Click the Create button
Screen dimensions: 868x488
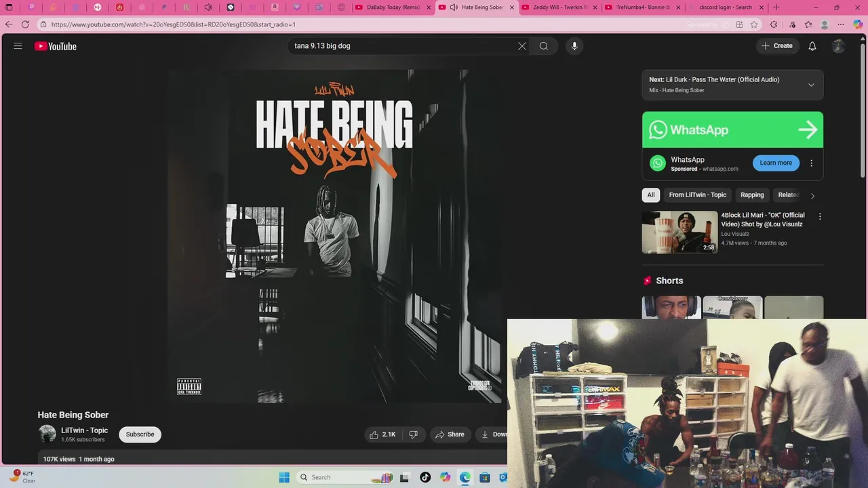[777, 46]
